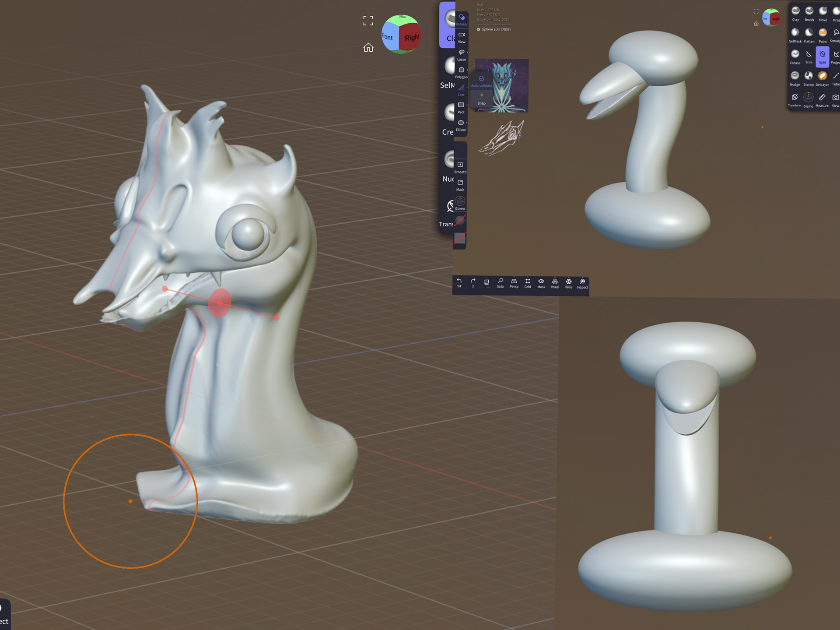Click the undo arrow button
Image resolution: width=840 pixels, height=630 pixels.
coord(459,282)
